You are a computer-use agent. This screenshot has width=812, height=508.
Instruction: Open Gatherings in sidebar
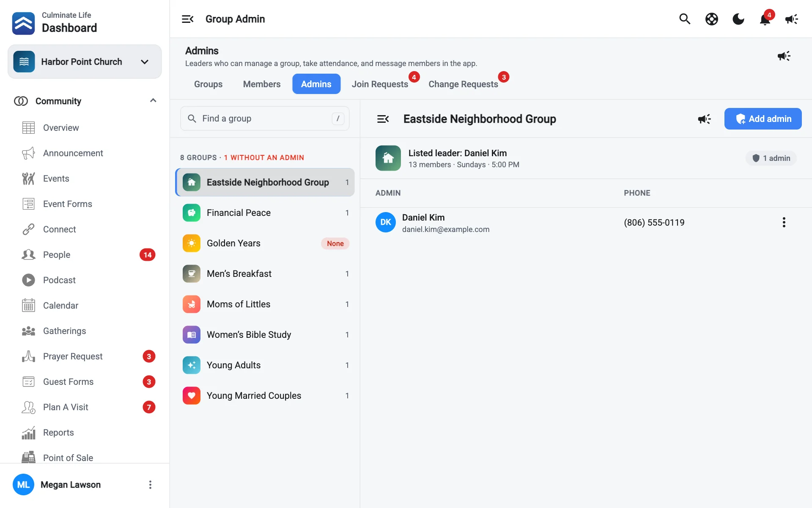tap(85, 331)
